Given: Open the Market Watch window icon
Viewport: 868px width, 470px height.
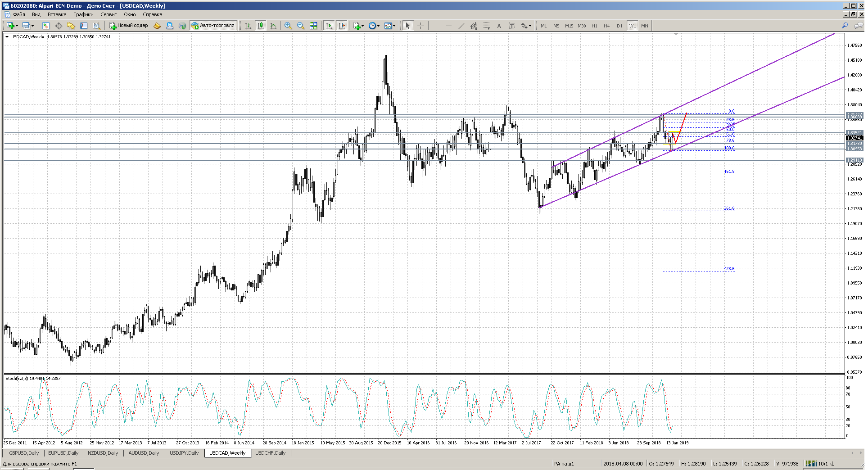Looking at the screenshot, I should (x=46, y=26).
